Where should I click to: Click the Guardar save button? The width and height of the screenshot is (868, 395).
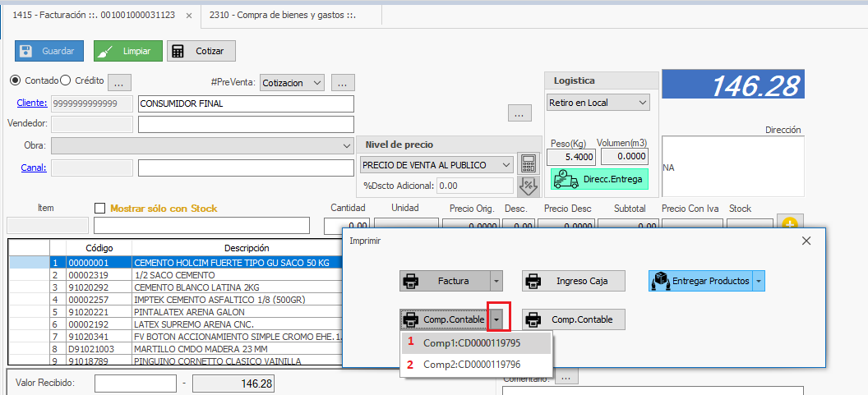pos(49,51)
